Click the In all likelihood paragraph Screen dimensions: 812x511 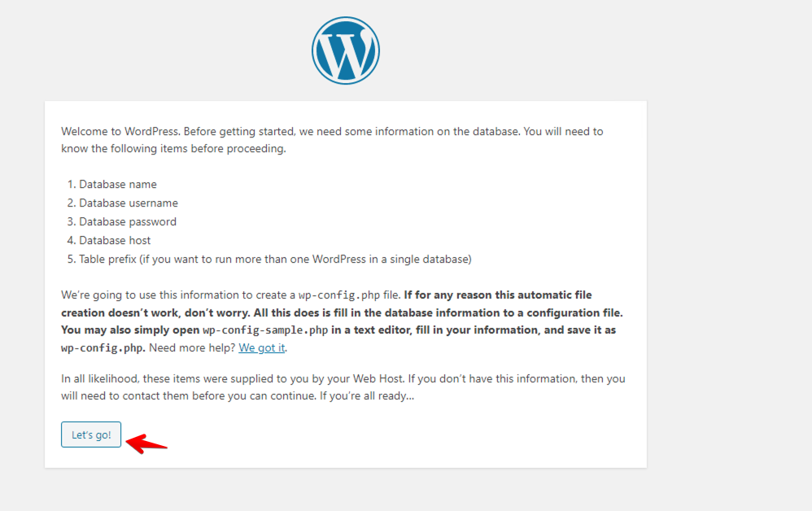point(343,387)
